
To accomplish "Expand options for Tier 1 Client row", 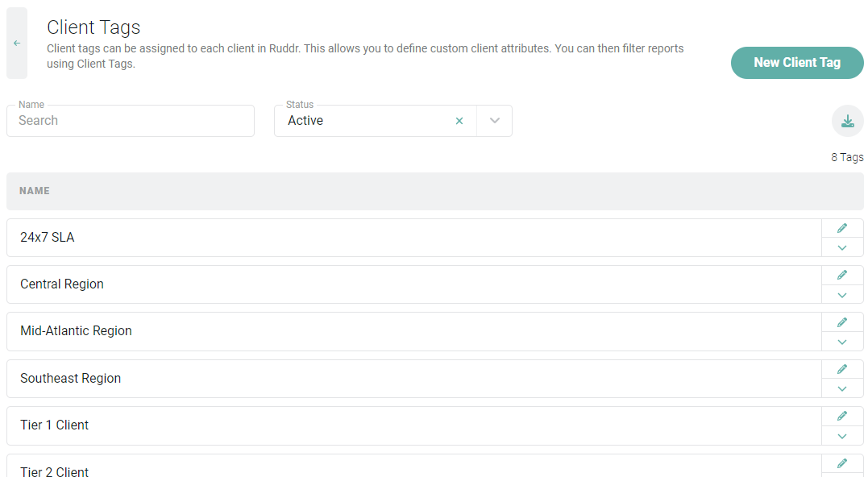I will (x=842, y=436).
